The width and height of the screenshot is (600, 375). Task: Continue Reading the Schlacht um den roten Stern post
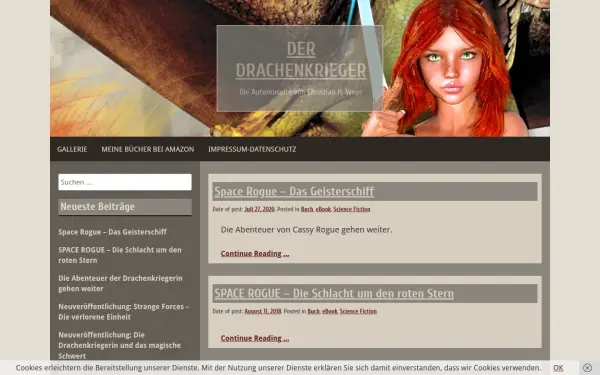[255, 338]
